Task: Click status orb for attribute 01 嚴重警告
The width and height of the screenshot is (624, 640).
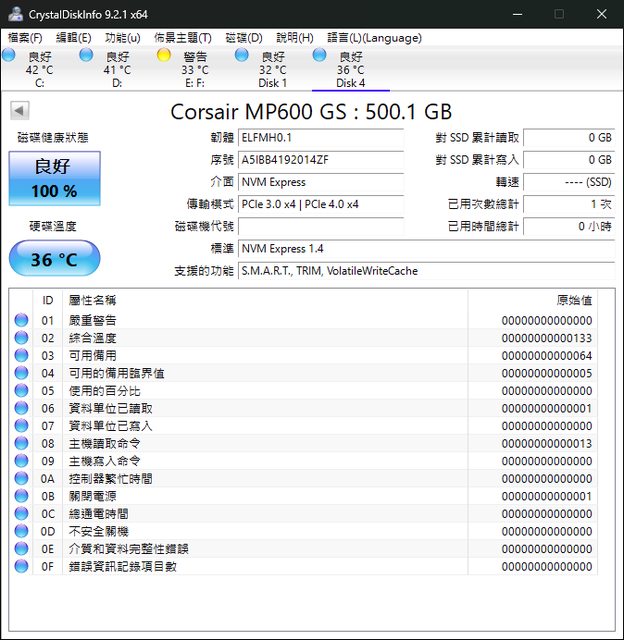Action: click(x=21, y=321)
